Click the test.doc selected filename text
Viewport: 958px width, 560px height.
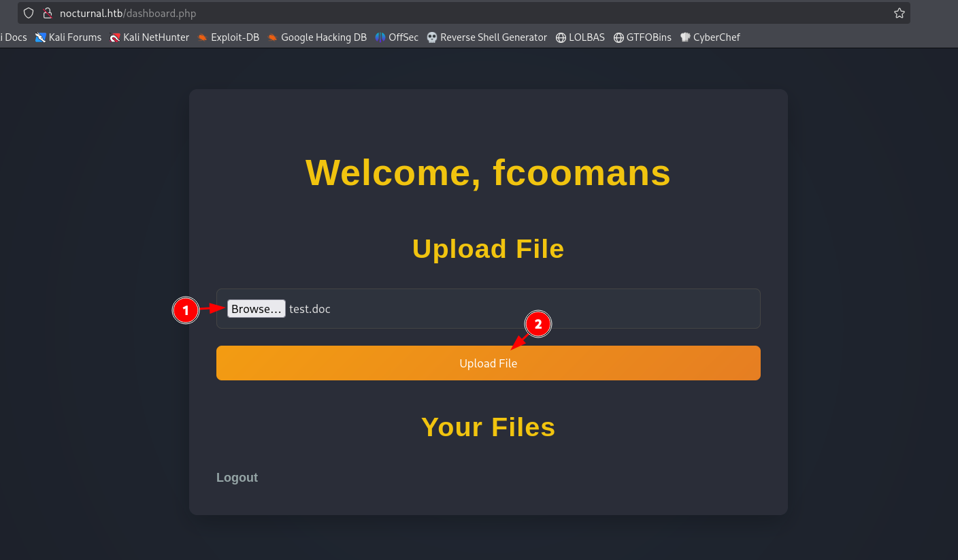point(310,309)
